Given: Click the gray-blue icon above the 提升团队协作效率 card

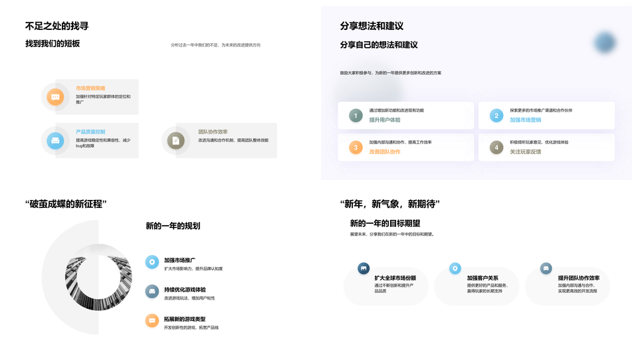Looking at the screenshot, I should pos(546,268).
